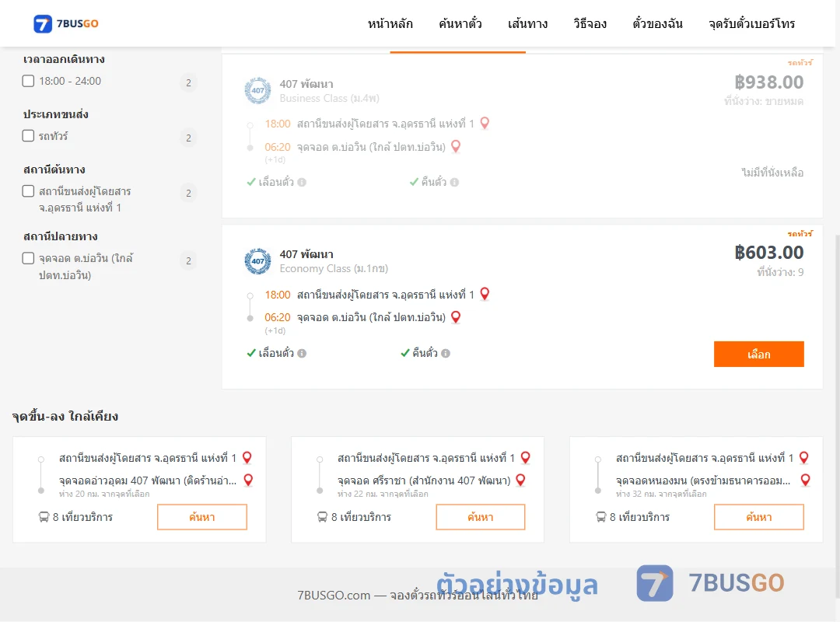Open destination map pin for จุดจอดอ่าวอุดม
The image size is (840, 622).
pos(248,480)
